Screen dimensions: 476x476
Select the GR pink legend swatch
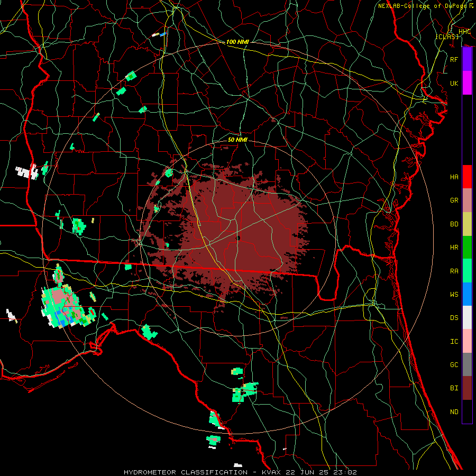[x=467, y=200]
